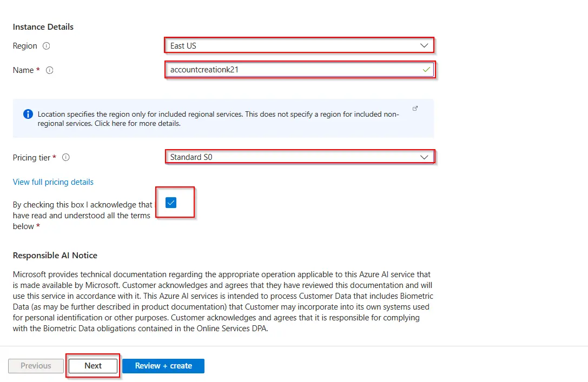This screenshot has width=588, height=382.
Task: Expand the Pricing tier chevron arrow
Action: point(424,157)
